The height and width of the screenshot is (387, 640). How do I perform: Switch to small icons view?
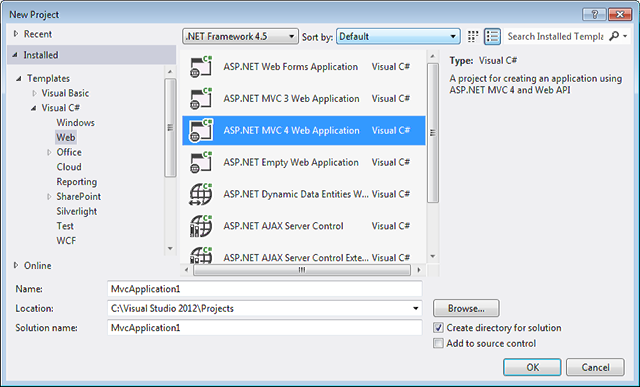tap(473, 36)
